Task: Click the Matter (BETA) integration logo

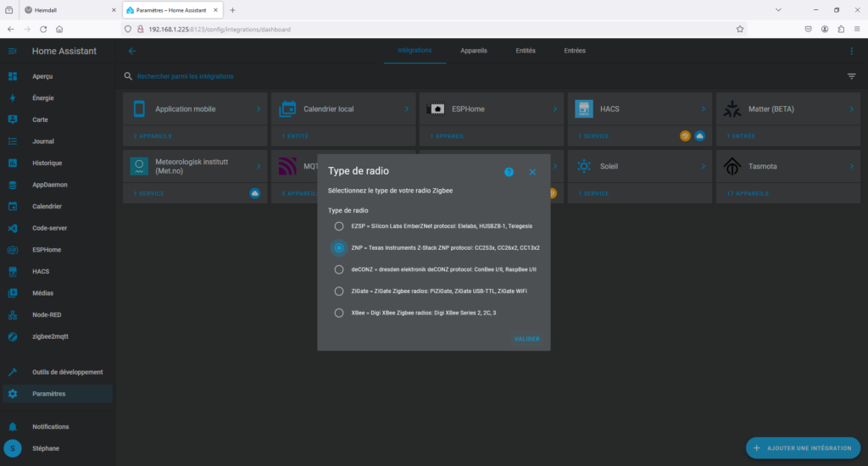Action: [x=732, y=109]
